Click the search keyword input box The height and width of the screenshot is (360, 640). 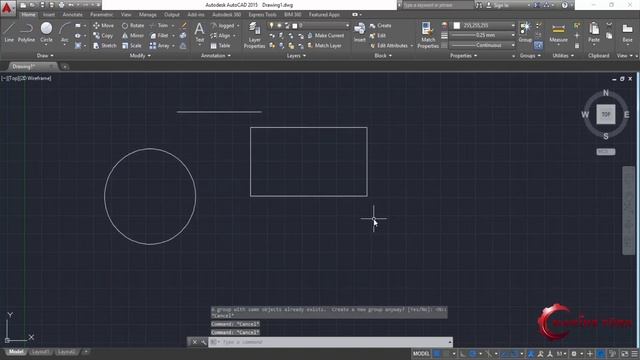[x=437, y=5]
